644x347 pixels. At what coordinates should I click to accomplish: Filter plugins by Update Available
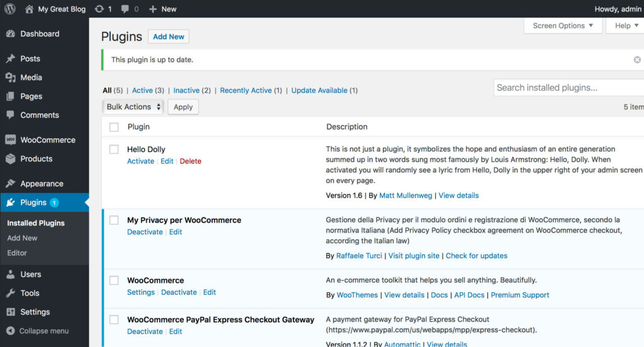(319, 91)
